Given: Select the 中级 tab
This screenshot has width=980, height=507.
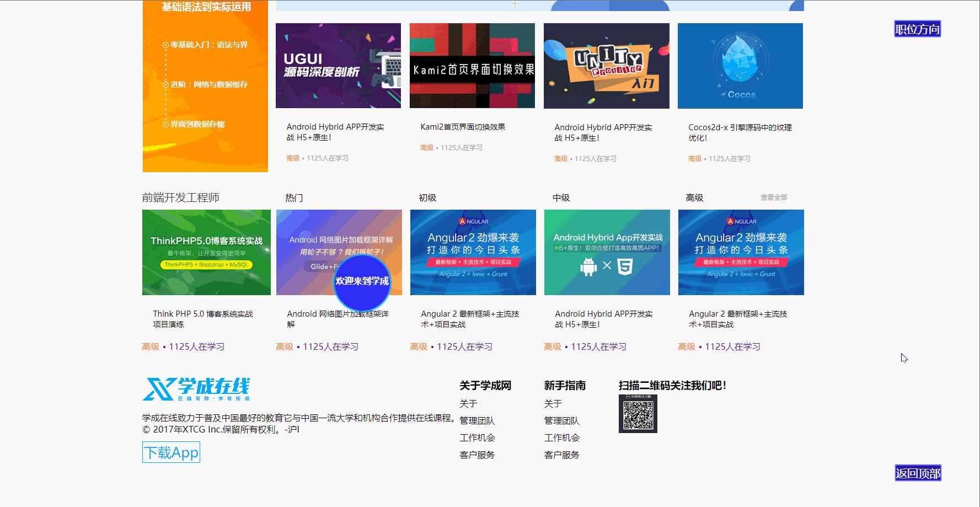Looking at the screenshot, I should pos(561,198).
